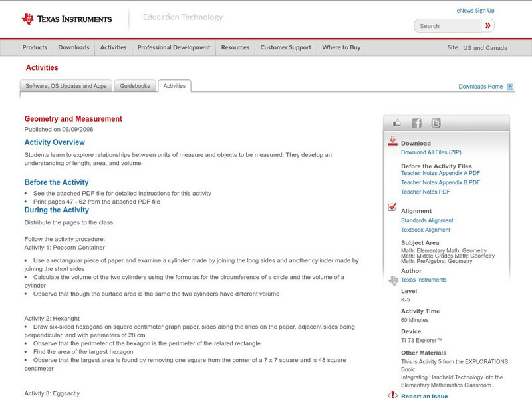Viewport: 532px width, 398px height.
Task: Open the Downloads menu
Action: click(x=74, y=47)
